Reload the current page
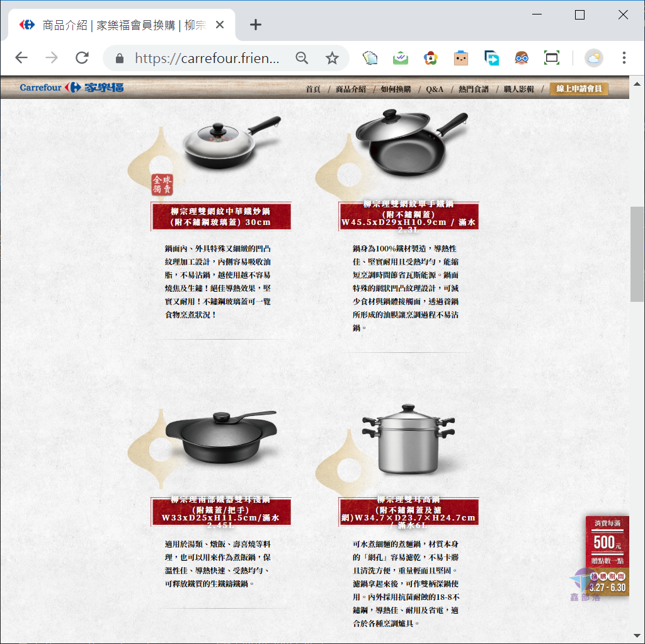 coord(83,58)
